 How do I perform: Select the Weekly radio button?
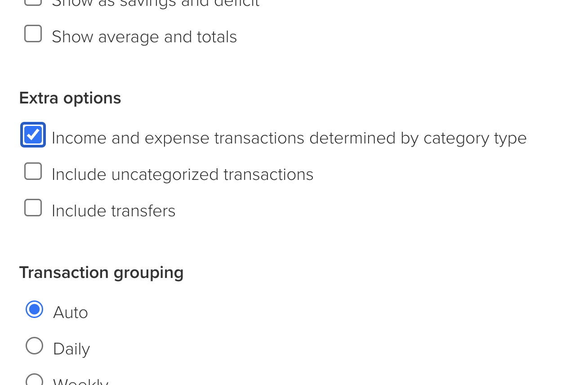pos(35,381)
